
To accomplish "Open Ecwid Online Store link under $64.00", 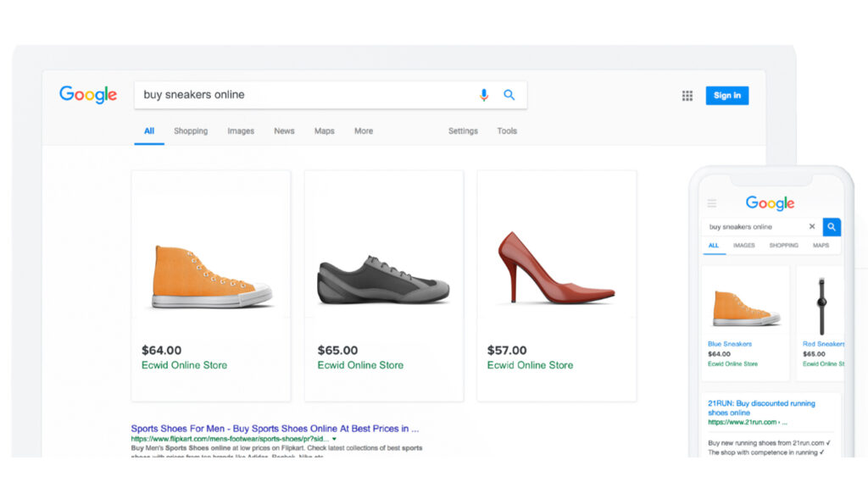I will [x=184, y=365].
